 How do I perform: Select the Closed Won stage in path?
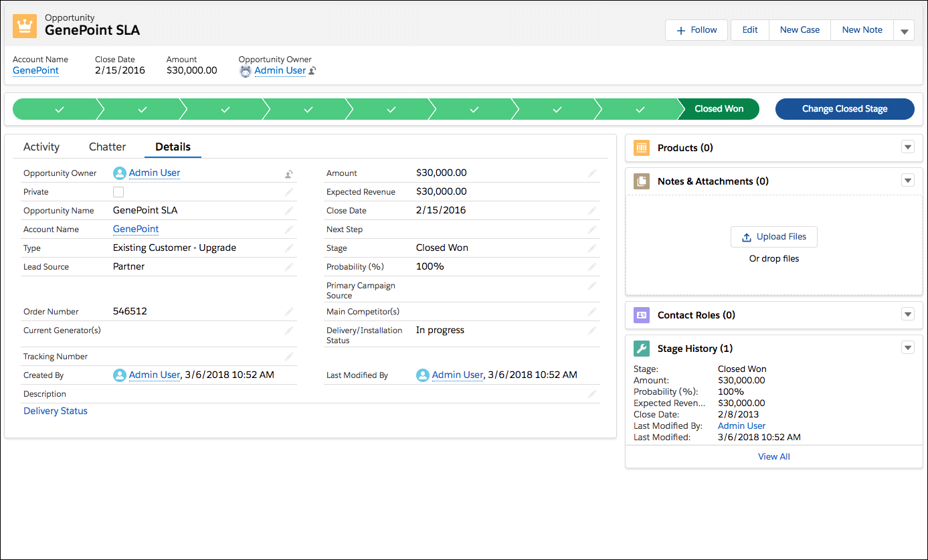pyautogui.click(x=719, y=109)
